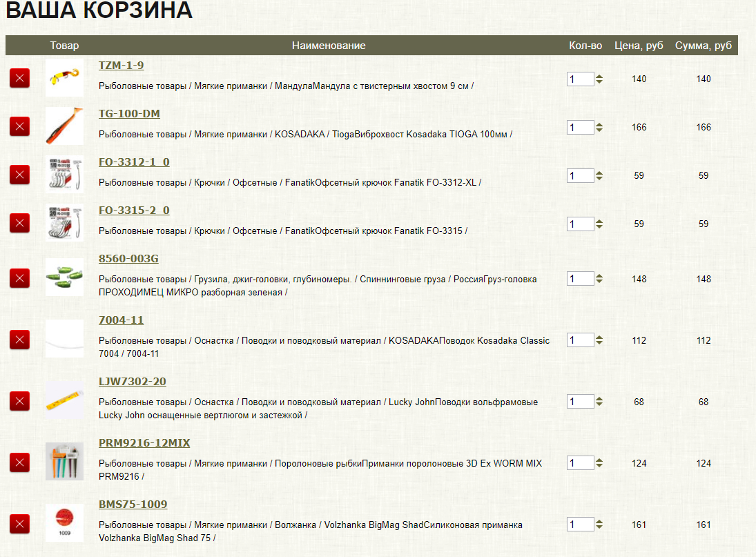This screenshot has width=756, height=557.
Task: Click the 'Цена, руб' column header
Action: pyautogui.click(x=639, y=46)
